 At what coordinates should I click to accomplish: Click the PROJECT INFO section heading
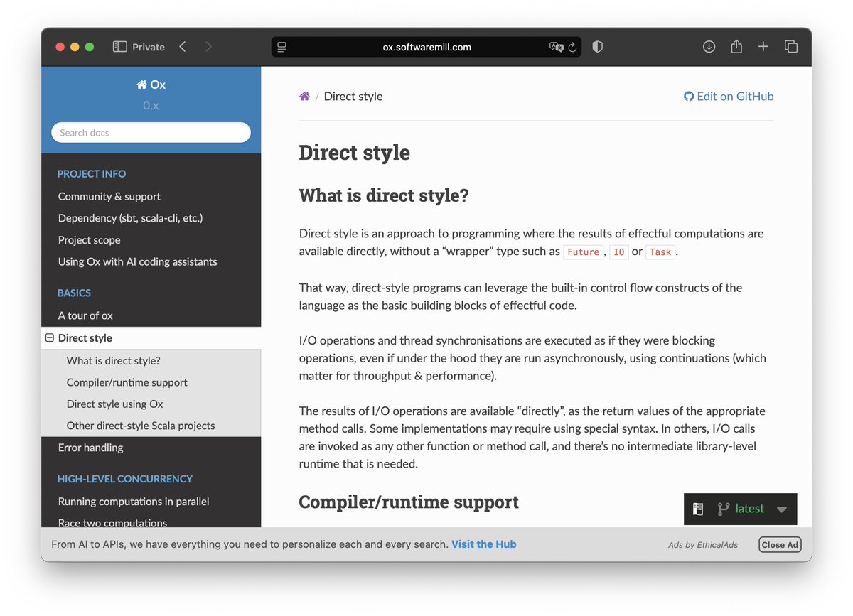[x=92, y=174]
